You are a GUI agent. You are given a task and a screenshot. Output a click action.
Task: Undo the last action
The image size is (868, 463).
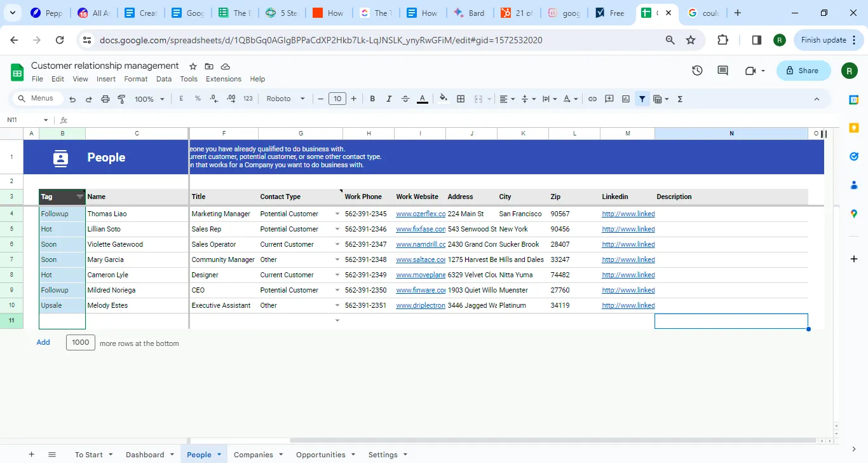pos(72,99)
